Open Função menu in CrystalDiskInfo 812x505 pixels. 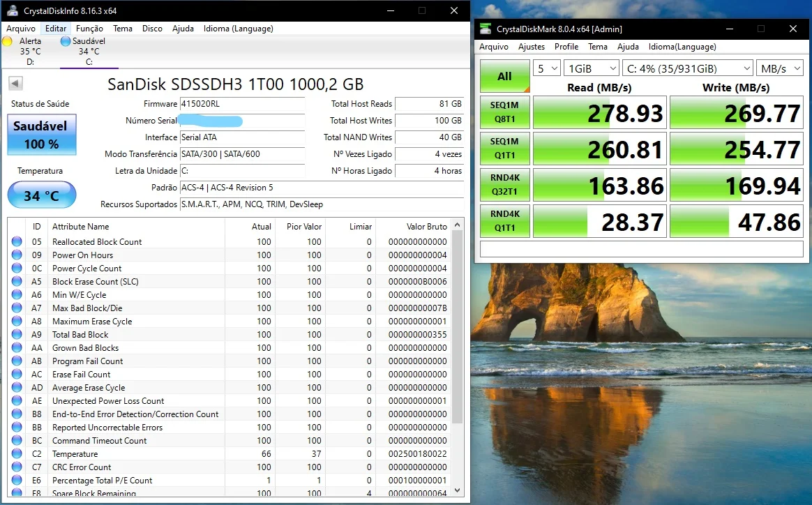point(89,29)
